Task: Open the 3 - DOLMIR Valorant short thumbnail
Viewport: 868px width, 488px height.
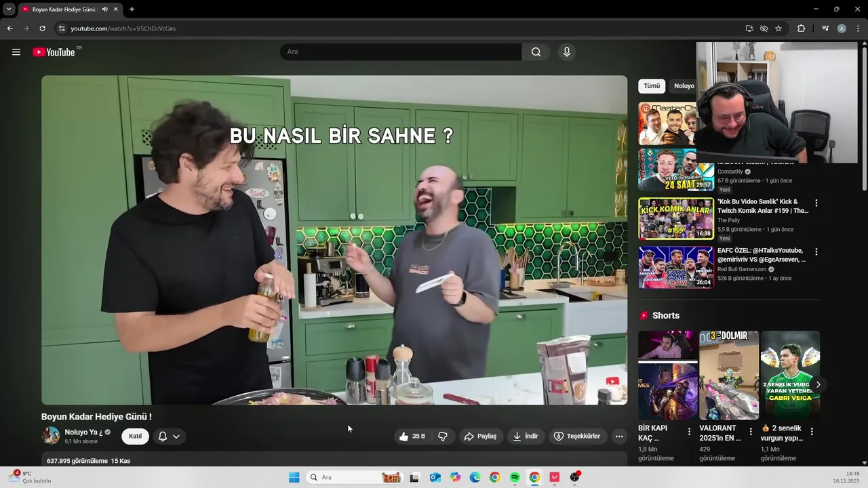Action: [729, 375]
